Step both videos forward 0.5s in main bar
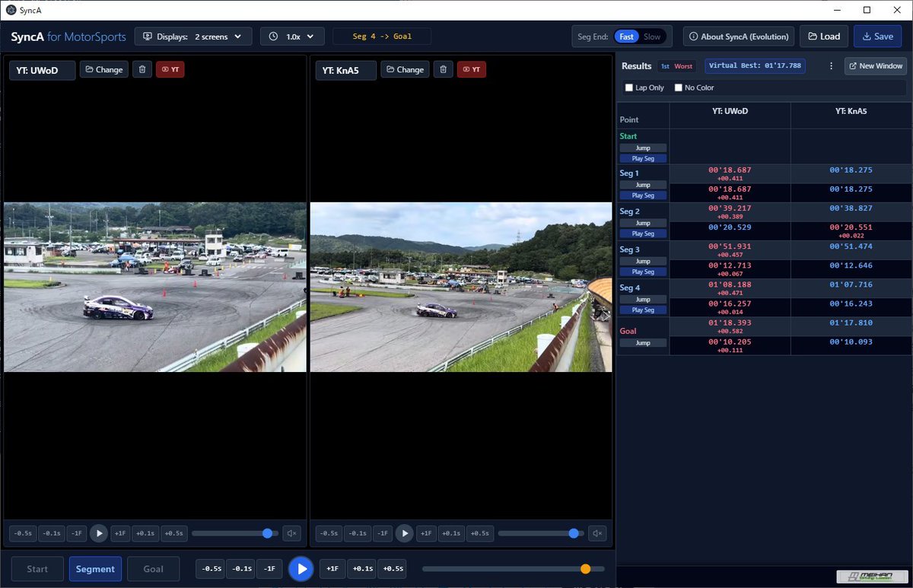 click(392, 568)
